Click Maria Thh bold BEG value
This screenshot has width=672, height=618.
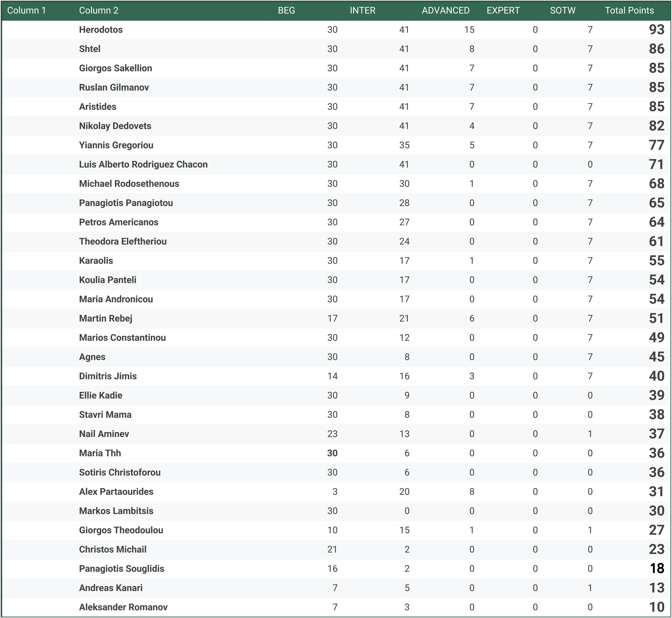click(x=332, y=453)
